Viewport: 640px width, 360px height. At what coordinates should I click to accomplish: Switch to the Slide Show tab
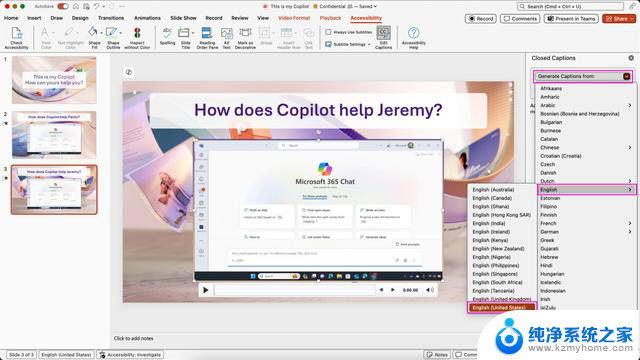coord(183,18)
